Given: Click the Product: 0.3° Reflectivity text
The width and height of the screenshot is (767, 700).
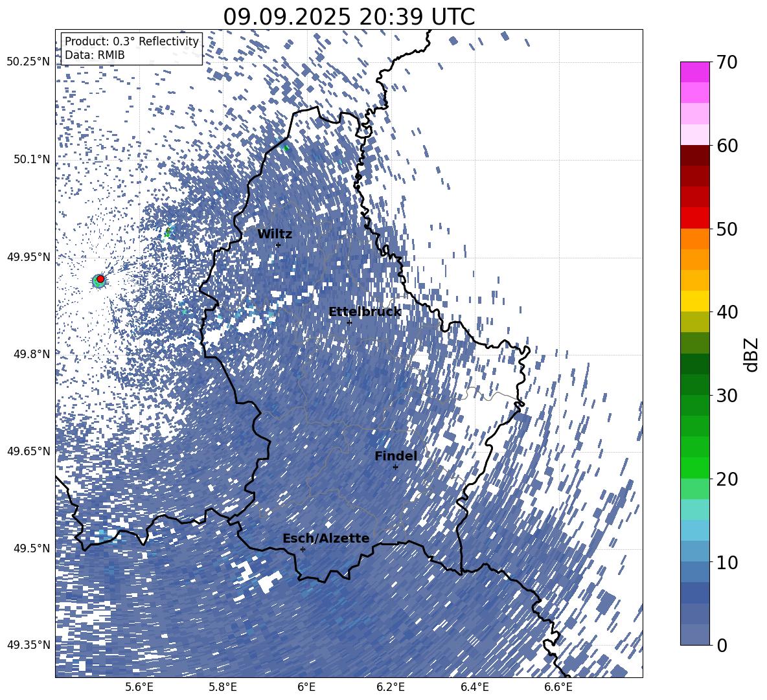Looking at the screenshot, I should [x=132, y=41].
